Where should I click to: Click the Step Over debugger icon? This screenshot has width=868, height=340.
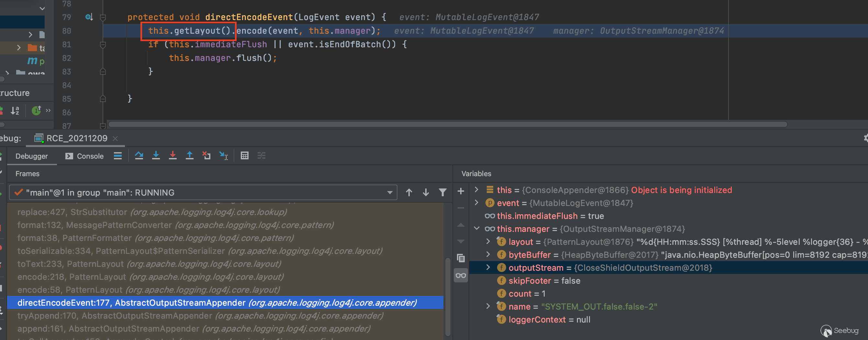coord(139,155)
